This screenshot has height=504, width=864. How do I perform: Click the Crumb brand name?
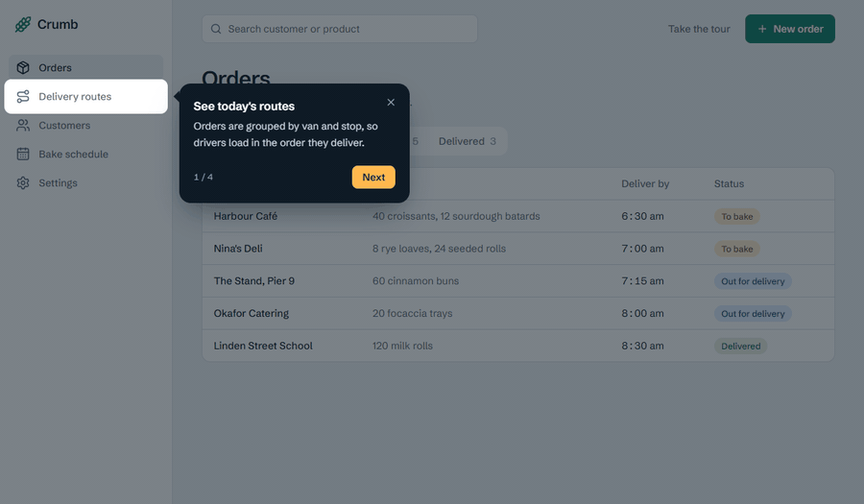pyautogui.click(x=58, y=24)
